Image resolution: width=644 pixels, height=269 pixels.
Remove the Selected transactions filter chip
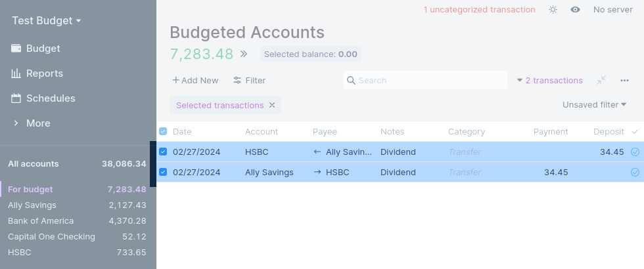(272, 105)
